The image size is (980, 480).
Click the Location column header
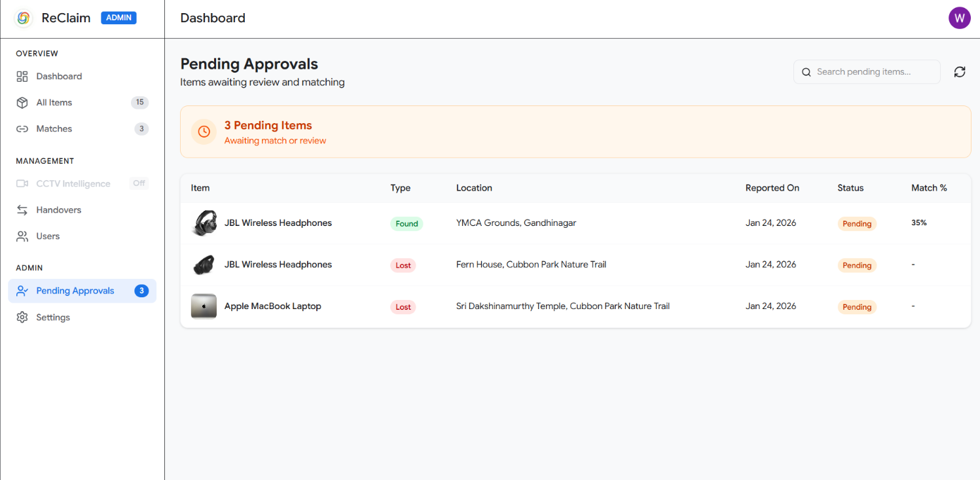tap(474, 188)
